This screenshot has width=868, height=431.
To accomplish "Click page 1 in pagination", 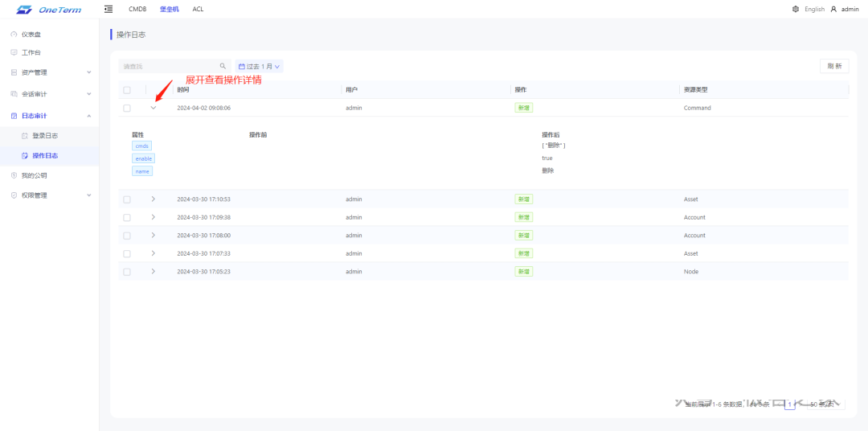I will point(790,404).
